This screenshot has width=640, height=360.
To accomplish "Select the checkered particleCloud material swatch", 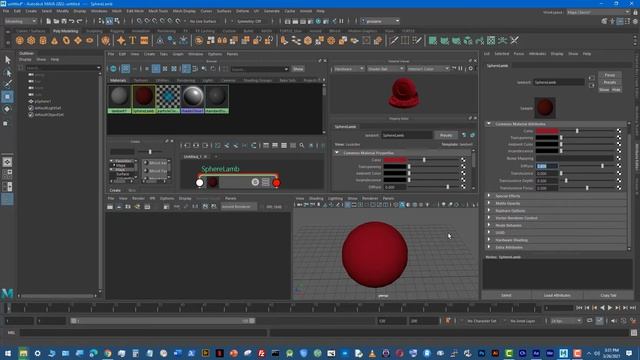I will coord(168,99).
